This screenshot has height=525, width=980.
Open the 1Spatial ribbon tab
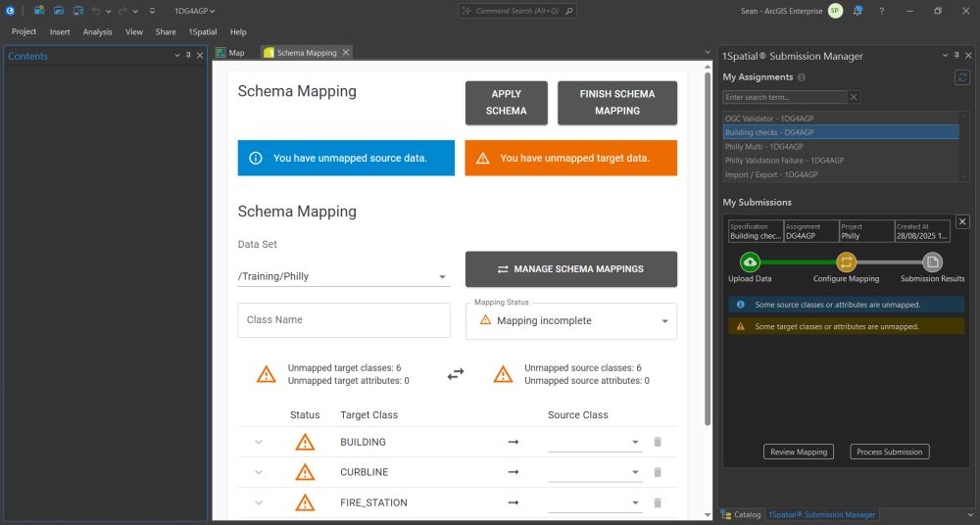pos(203,32)
